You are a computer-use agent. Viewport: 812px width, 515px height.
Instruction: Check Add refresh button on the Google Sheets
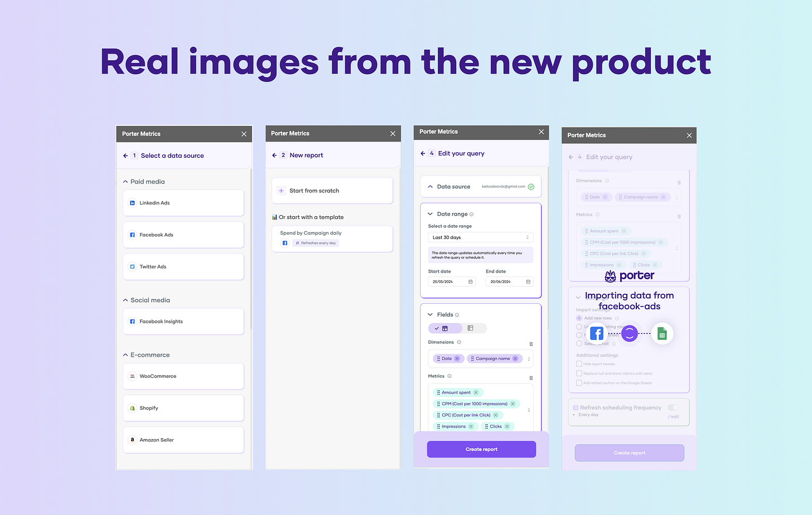579,383
